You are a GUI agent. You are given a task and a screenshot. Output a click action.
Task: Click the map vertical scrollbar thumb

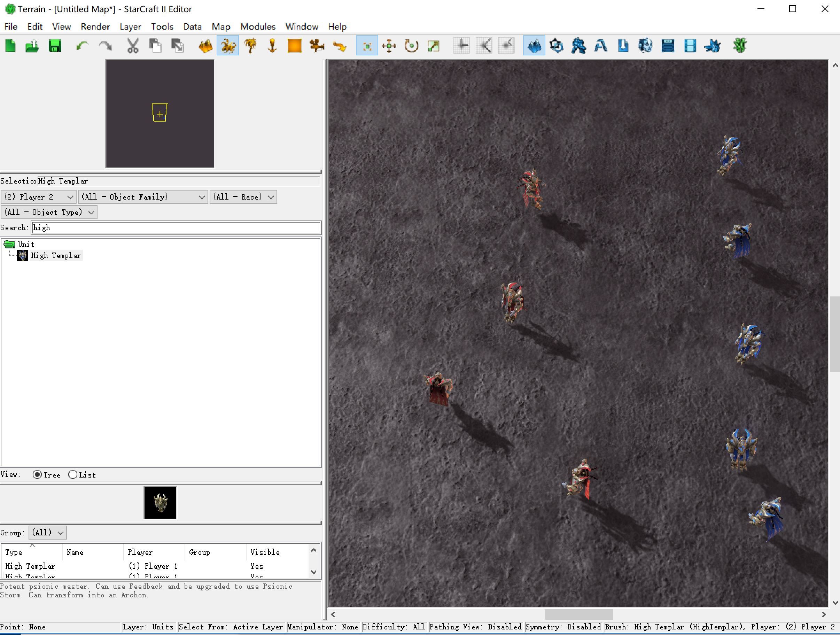coord(835,333)
